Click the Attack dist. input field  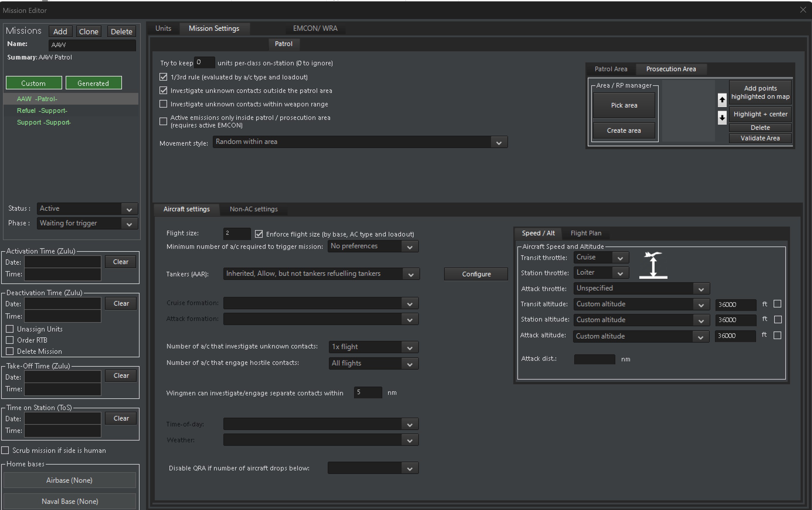point(594,359)
